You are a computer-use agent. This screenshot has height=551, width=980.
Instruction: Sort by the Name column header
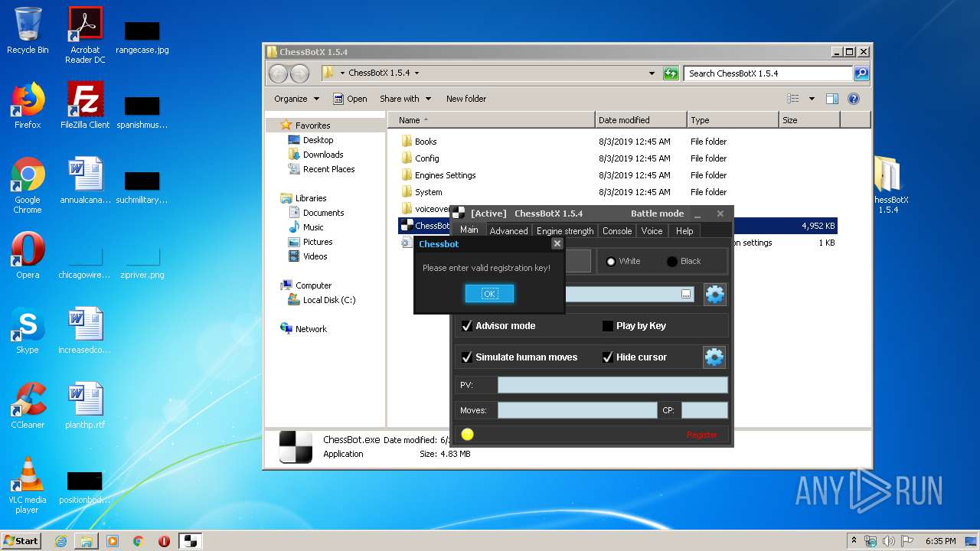pos(491,120)
